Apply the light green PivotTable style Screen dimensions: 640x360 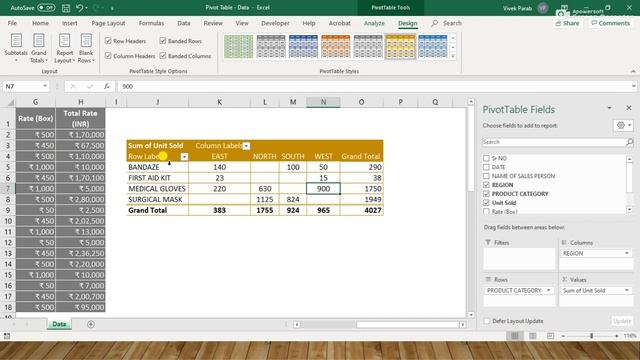pos(238,47)
